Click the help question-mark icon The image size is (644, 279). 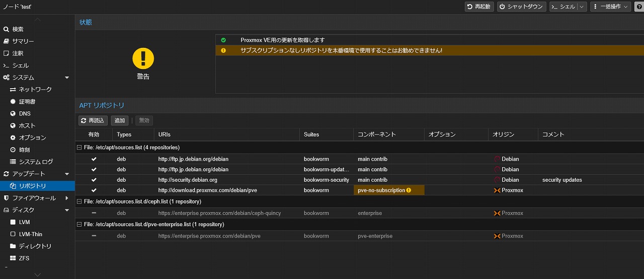[639, 7]
